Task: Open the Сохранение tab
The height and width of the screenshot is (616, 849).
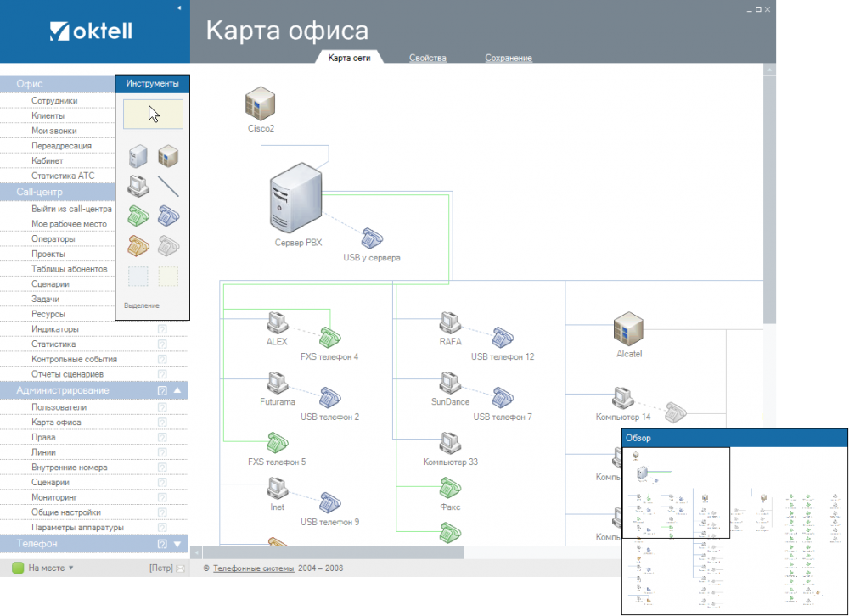Action: coord(509,58)
